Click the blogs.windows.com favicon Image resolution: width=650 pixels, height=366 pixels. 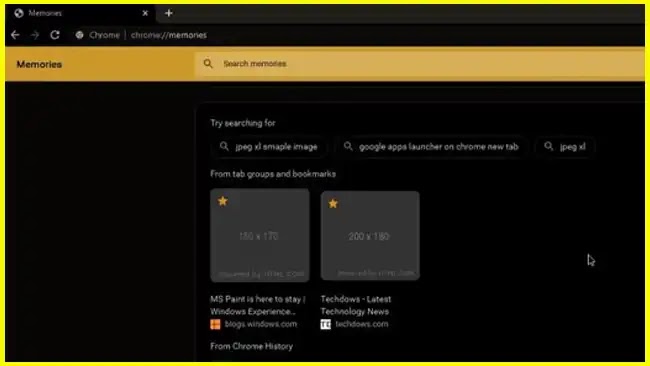click(x=215, y=324)
